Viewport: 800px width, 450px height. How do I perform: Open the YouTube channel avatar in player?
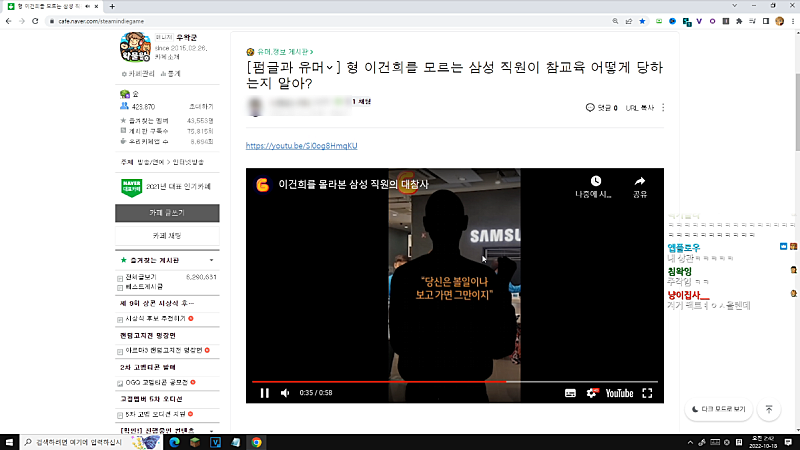coord(263,184)
